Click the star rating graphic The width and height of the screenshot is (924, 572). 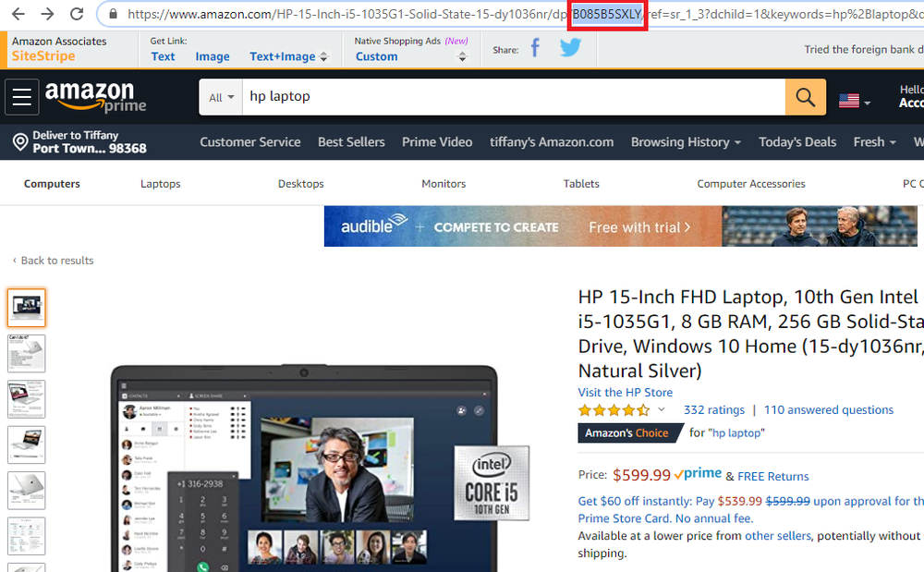click(614, 410)
